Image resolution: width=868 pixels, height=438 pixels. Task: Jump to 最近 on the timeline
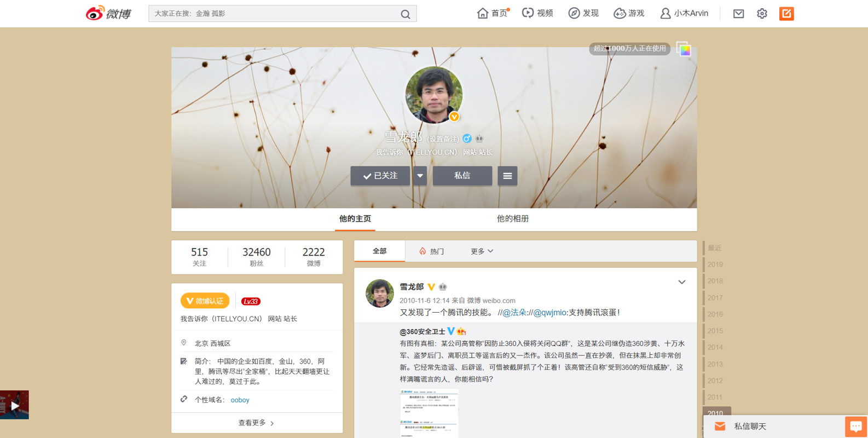coord(714,248)
